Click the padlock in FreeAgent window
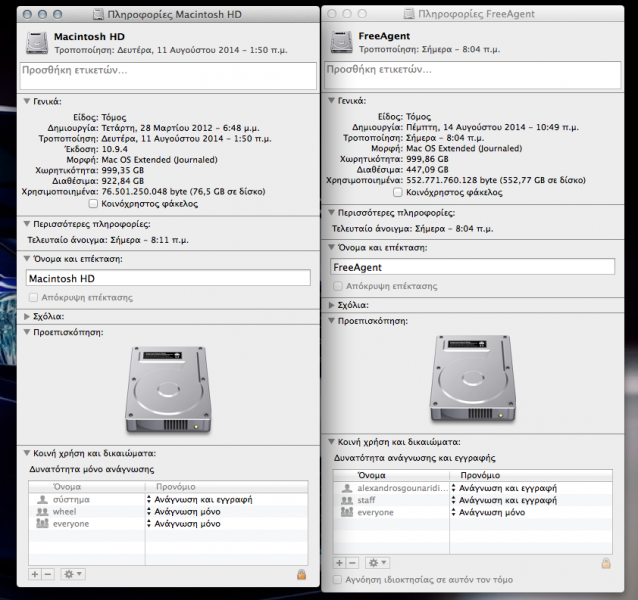The width and height of the screenshot is (638, 600). pyautogui.click(x=606, y=563)
